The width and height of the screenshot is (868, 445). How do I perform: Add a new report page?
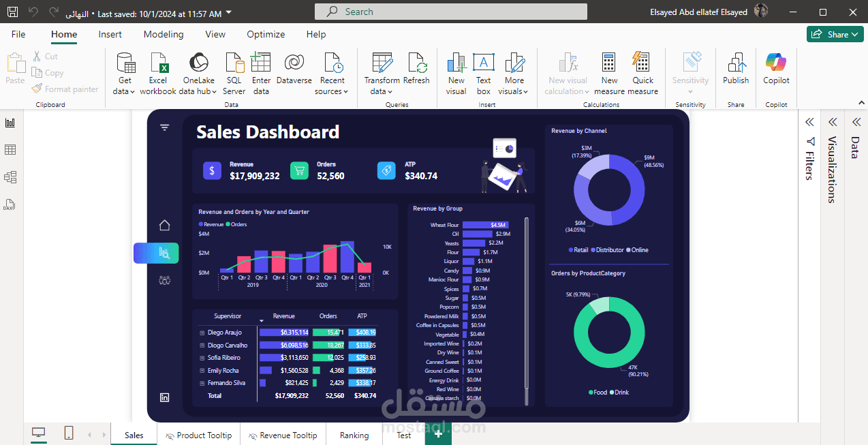coord(438,434)
